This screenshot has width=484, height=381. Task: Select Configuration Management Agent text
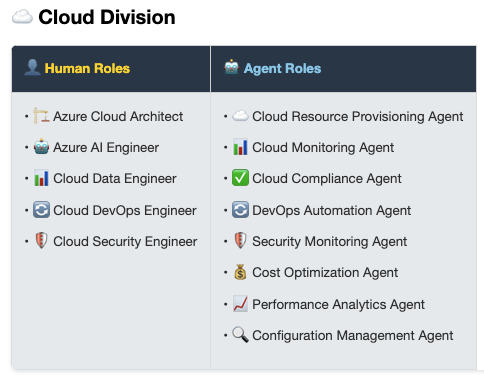point(353,336)
